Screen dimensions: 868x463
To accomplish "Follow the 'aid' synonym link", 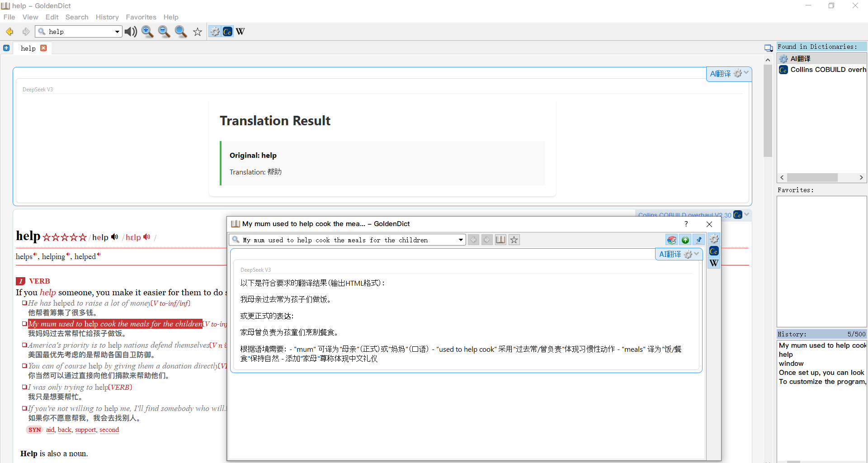I will point(50,430).
